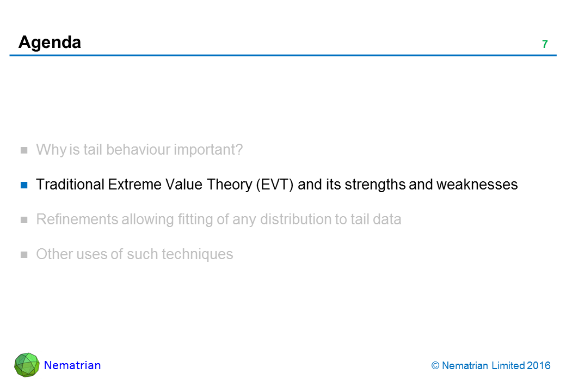Click the 'Agenda' slide title
This screenshot has width=566, height=392.
(50, 42)
